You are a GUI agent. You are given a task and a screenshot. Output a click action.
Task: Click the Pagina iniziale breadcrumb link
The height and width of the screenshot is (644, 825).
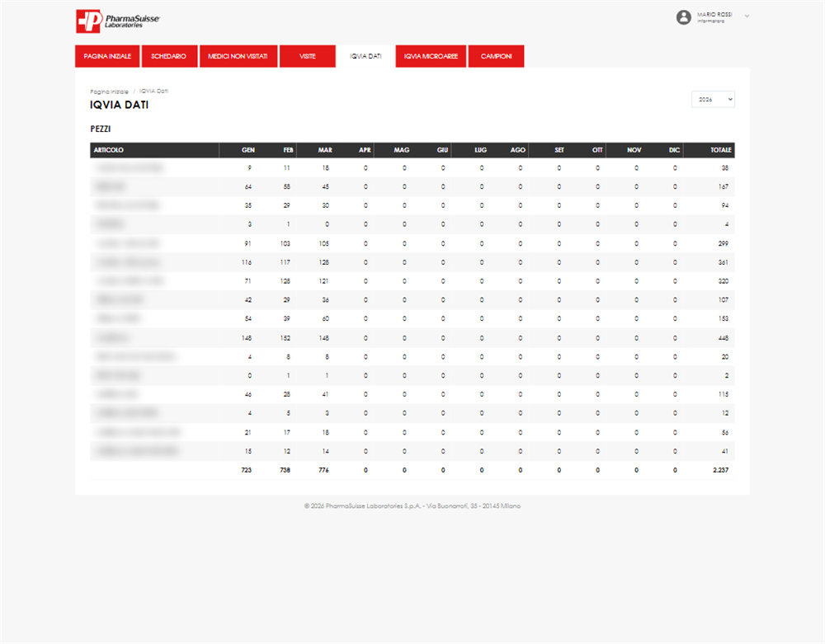[x=109, y=92]
